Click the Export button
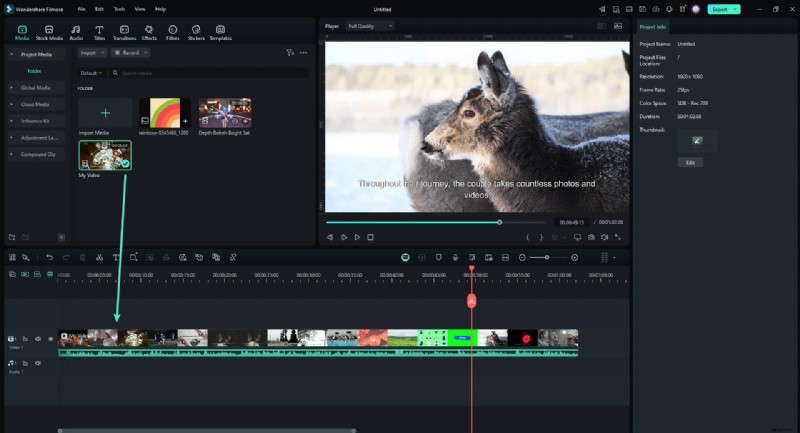This screenshot has height=433, width=800. coord(722,8)
